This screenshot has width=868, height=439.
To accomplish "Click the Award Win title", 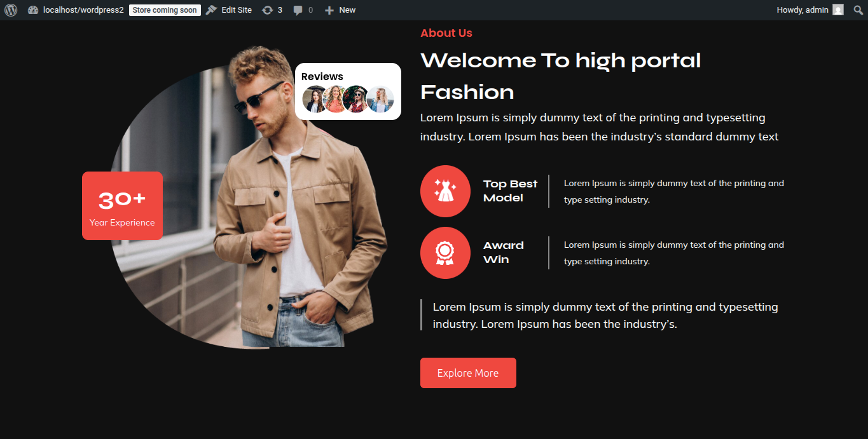I will click(504, 252).
